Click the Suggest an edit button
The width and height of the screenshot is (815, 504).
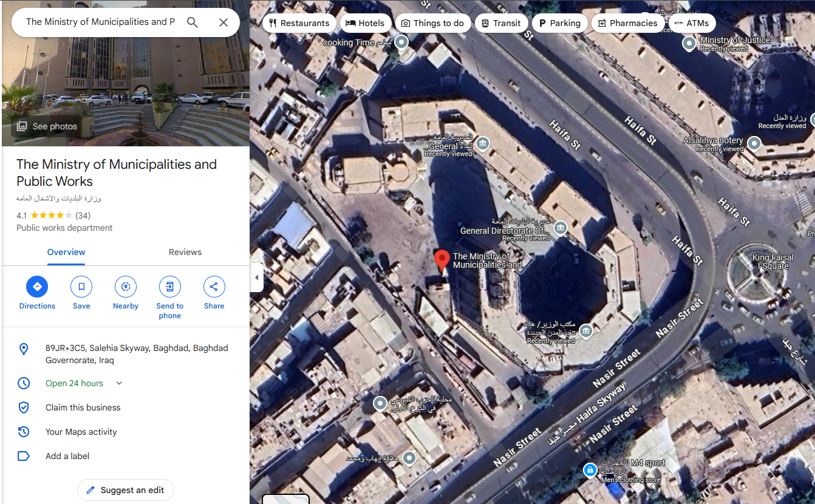pyautogui.click(x=126, y=490)
